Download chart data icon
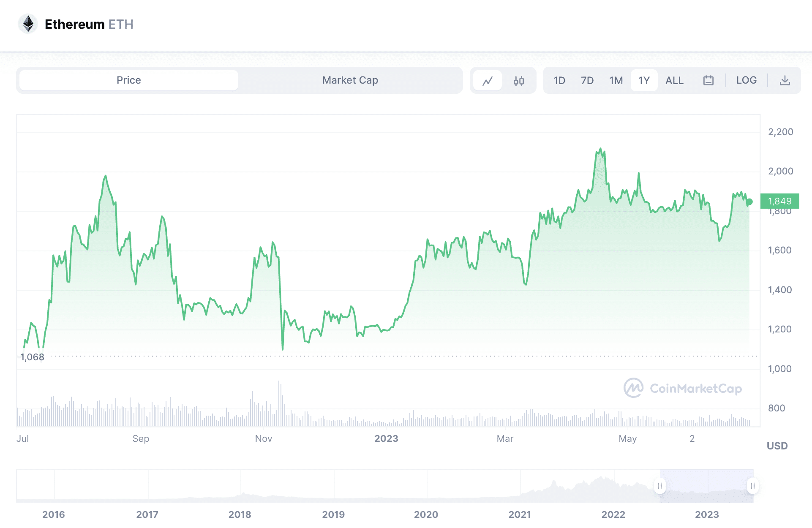 pos(785,80)
